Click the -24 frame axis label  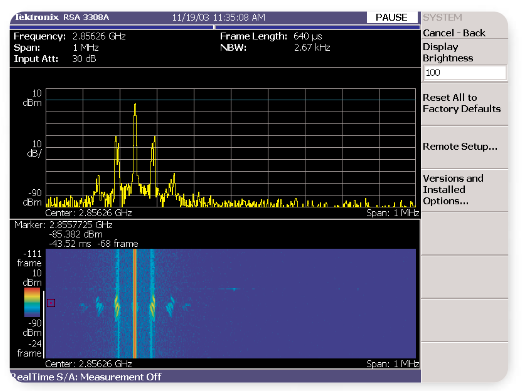click(30, 348)
